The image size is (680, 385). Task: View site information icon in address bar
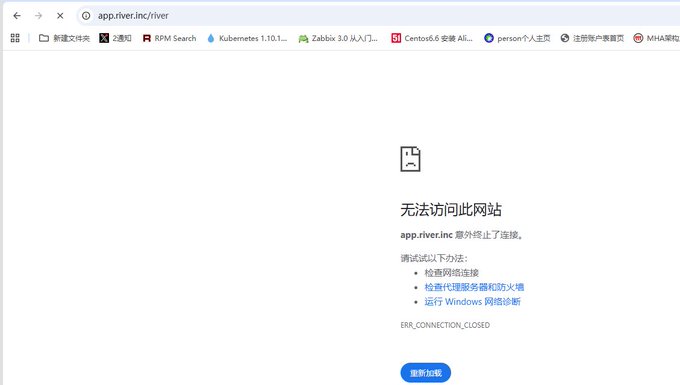click(86, 16)
